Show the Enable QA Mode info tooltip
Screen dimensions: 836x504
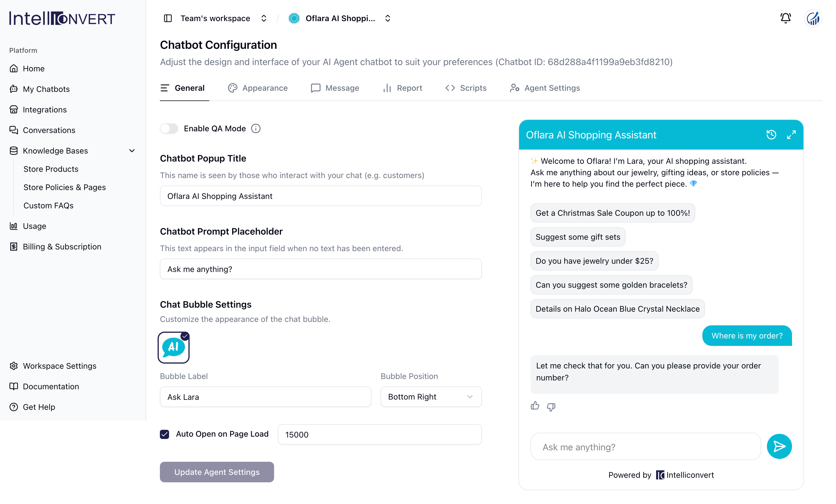point(256,128)
